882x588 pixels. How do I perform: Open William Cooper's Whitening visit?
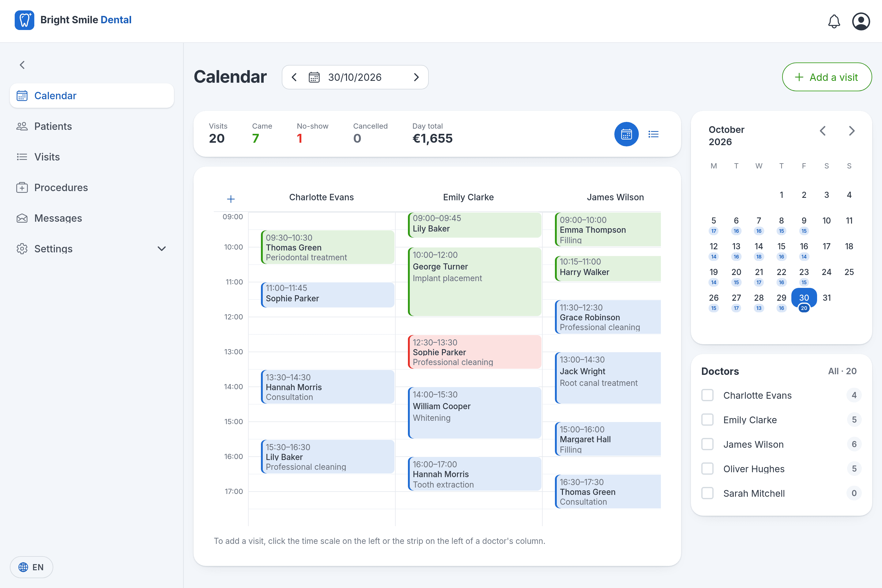475,413
